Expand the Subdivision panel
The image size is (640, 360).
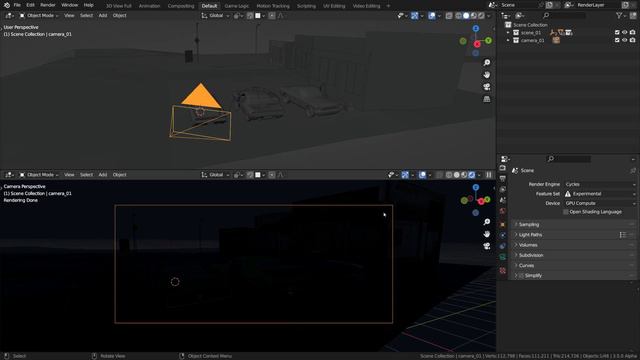[x=573, y=255]
